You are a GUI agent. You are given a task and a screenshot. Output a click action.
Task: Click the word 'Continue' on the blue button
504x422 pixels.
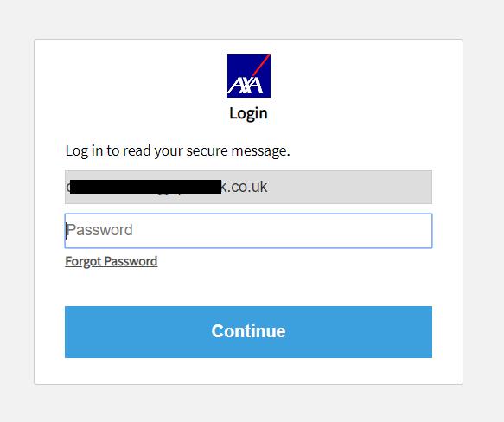(x=248, y=331)
